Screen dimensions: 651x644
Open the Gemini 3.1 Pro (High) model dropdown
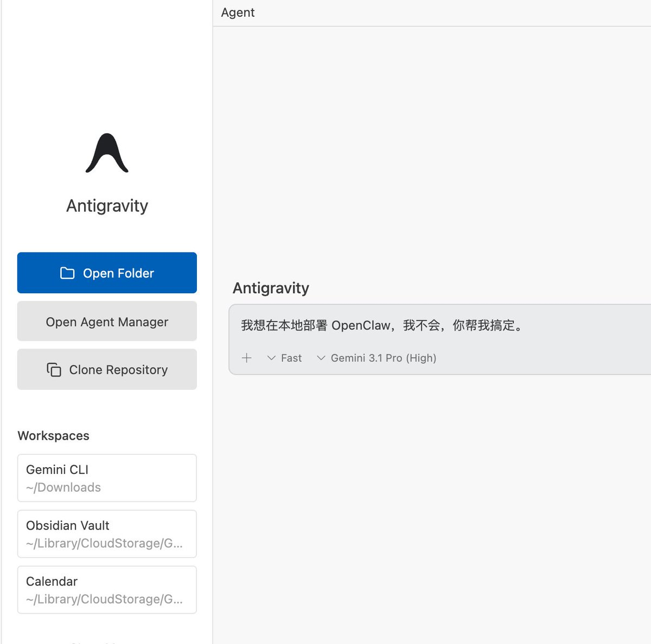click(376, 358)
